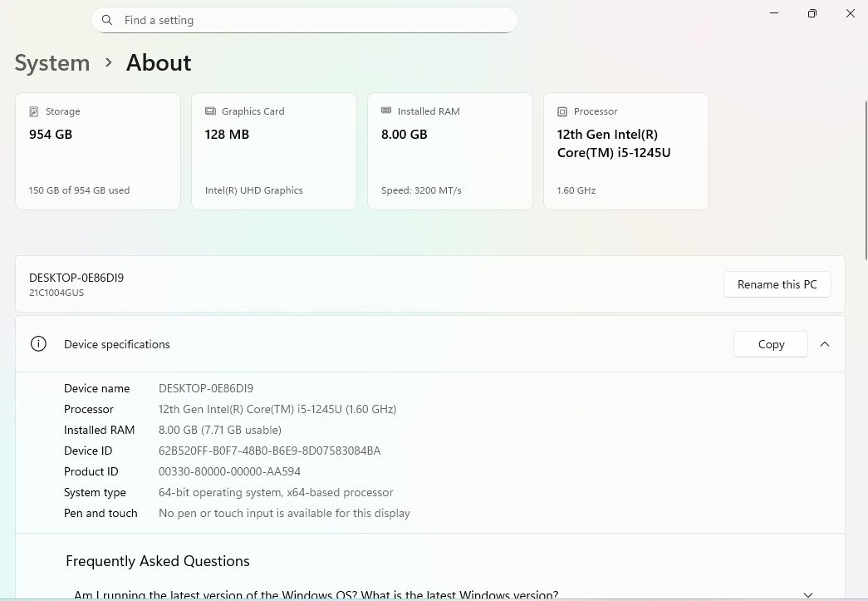Select the Intel(R) UHD Graphics card tile

point(274,151)
